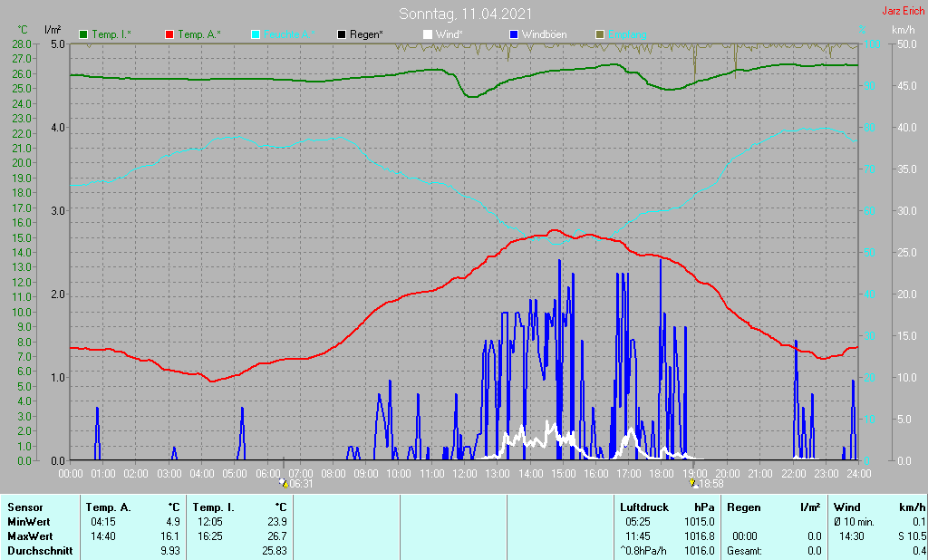Click the 'Sensor' table header
The image size is (928, 560).
25,507
